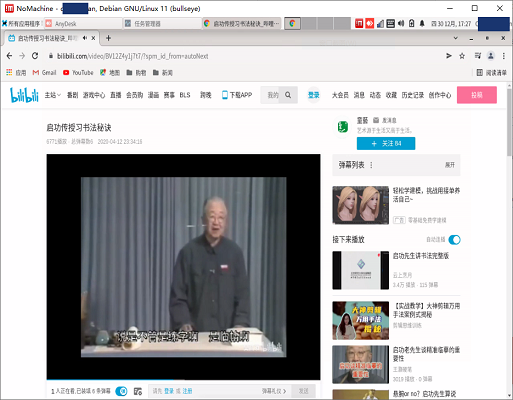Bookmark this page with the star icon
Image resolution: width=513 pixels, height=400 pixels.
(x=462, y=56)
